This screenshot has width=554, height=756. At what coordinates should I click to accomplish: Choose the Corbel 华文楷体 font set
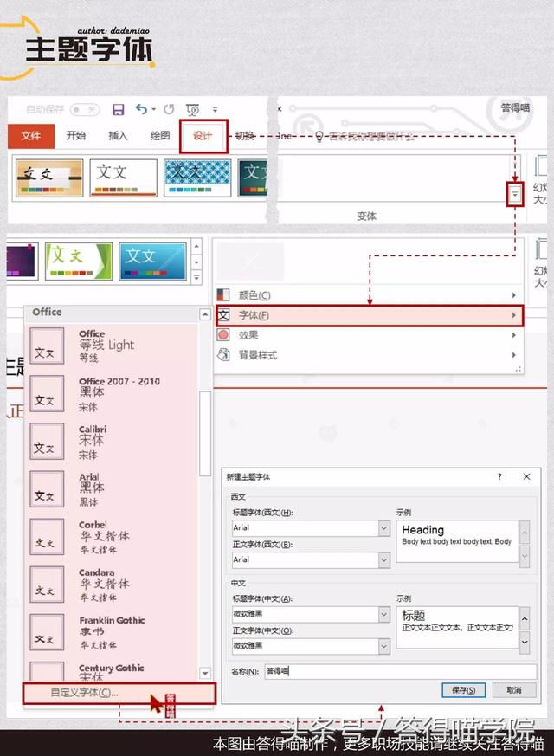(113, 537)
